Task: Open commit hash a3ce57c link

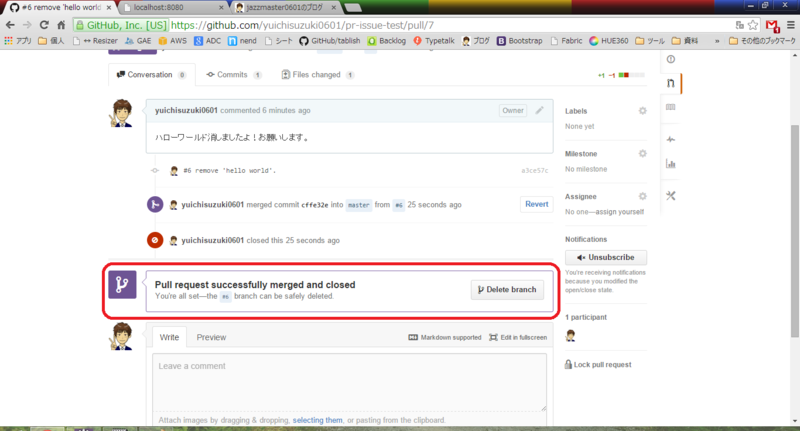Action: [535, 171]
